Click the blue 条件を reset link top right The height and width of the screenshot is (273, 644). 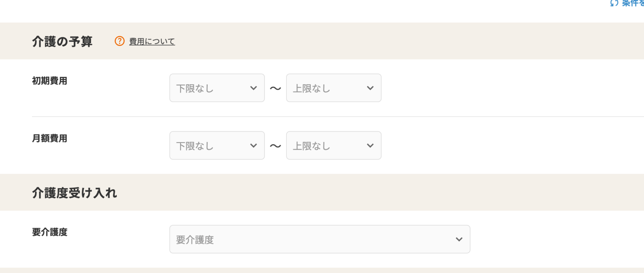tap(632, 3)
